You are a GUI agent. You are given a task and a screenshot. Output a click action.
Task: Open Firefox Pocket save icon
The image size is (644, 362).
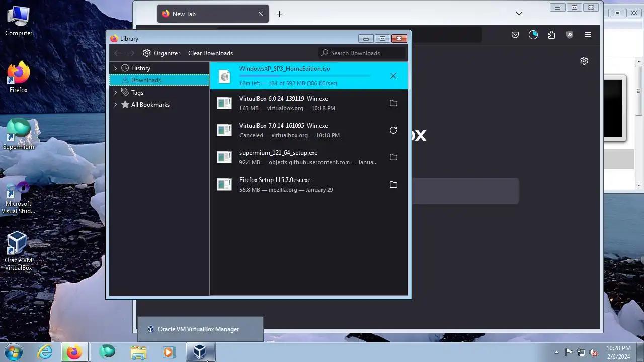(x=515, y=35)
